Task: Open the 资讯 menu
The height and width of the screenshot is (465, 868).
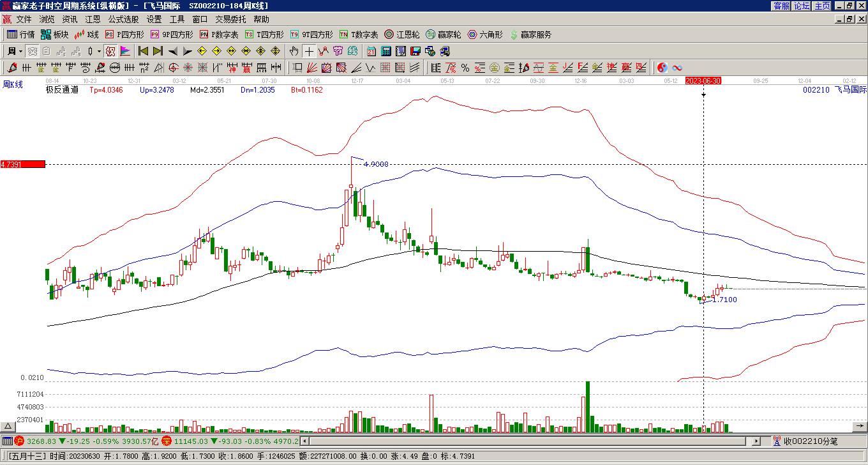Action: pos(70,20)
